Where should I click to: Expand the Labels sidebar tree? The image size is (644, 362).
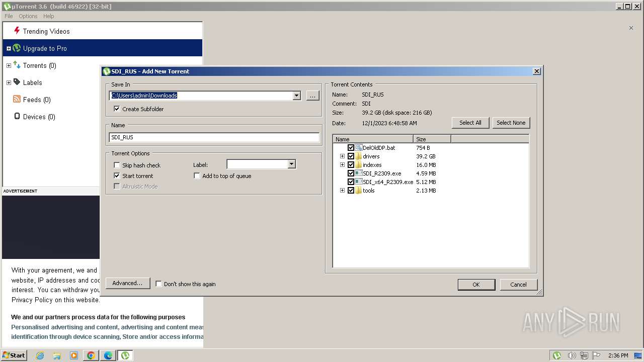click(9, 82)
